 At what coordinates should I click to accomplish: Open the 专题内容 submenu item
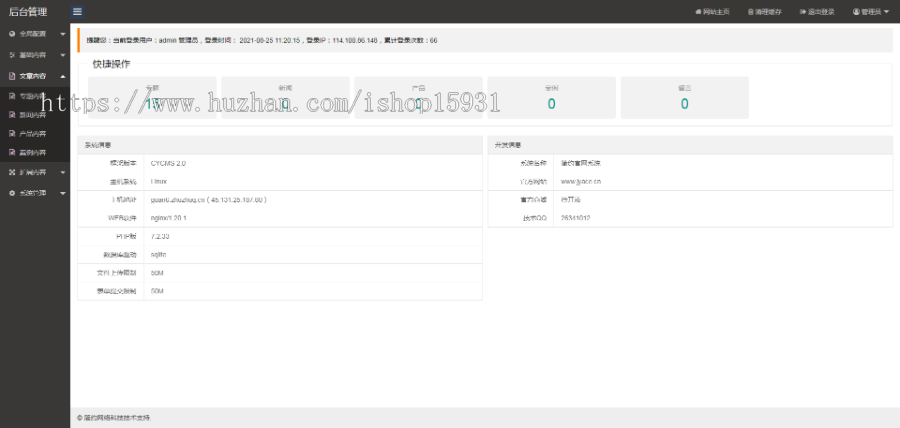click(35, 96)
